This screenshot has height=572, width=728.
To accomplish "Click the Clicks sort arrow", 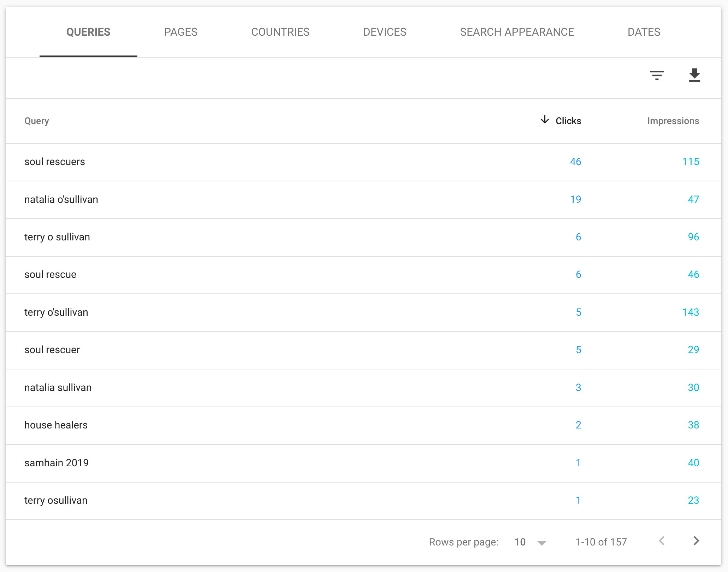I will tap(545, 120).
